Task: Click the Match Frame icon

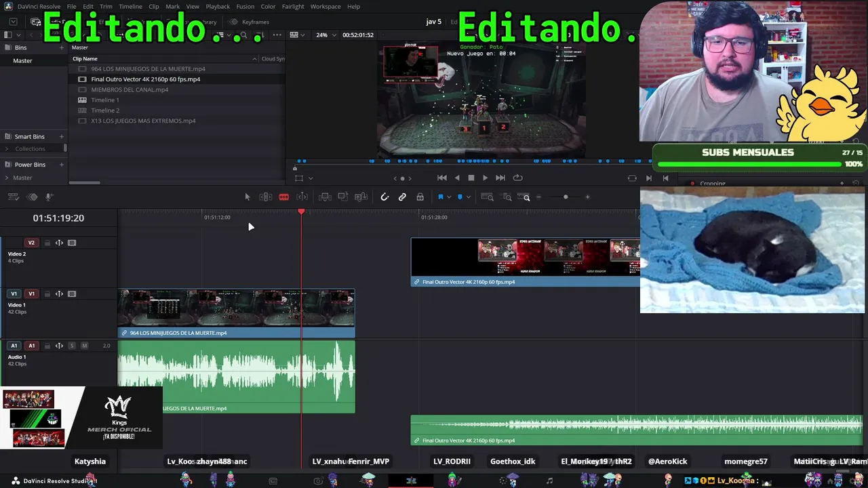Action: (x=632, y=178)
